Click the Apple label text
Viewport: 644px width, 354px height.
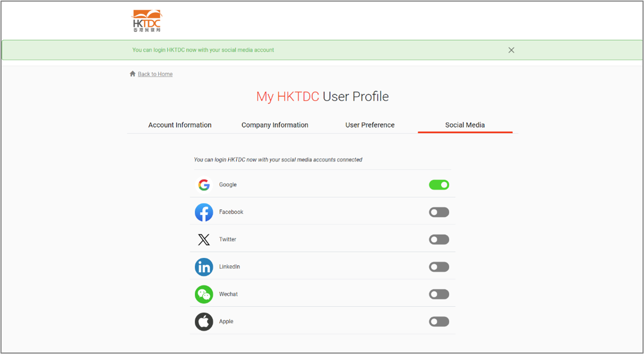[226, 322]
